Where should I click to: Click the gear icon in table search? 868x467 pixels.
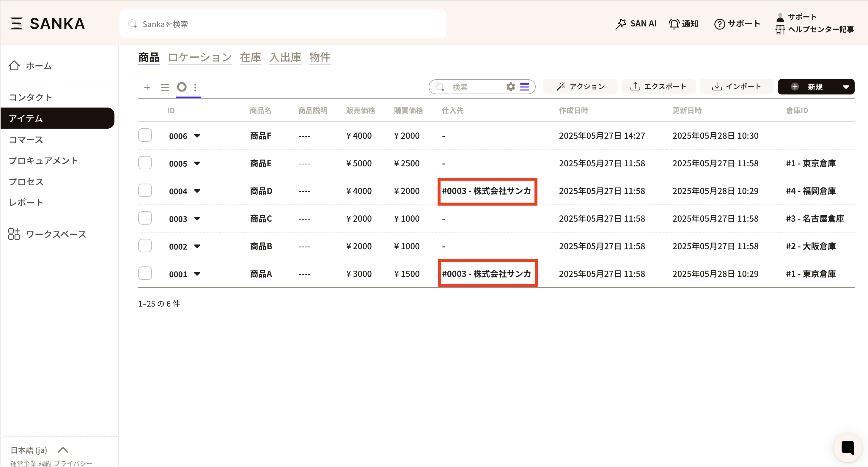510,87
